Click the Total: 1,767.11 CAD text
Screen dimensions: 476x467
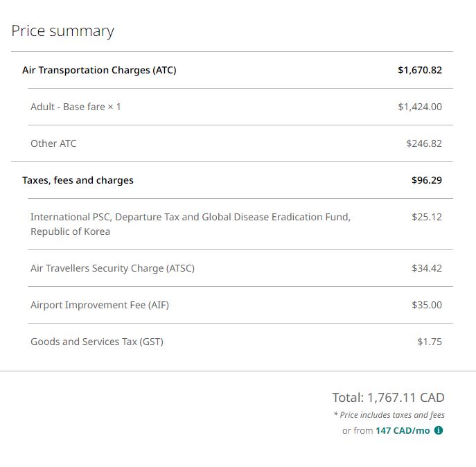point(388,398)
